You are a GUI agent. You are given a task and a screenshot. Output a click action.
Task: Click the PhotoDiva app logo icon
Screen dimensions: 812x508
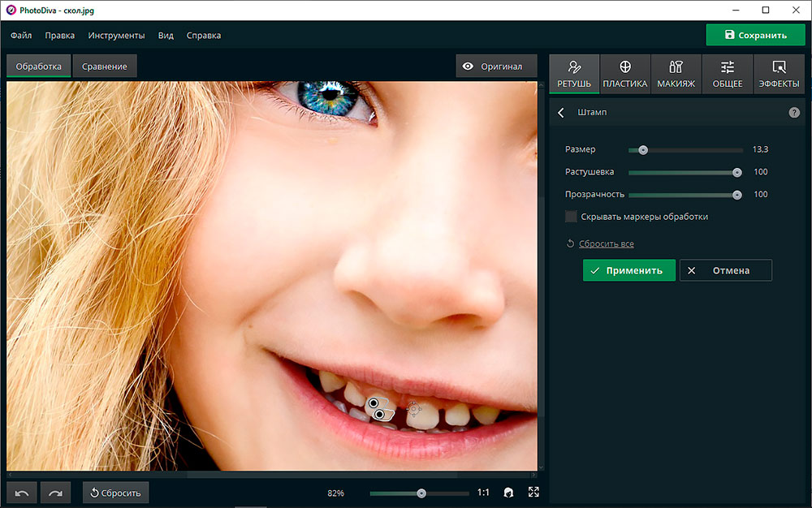click(11, 10)
